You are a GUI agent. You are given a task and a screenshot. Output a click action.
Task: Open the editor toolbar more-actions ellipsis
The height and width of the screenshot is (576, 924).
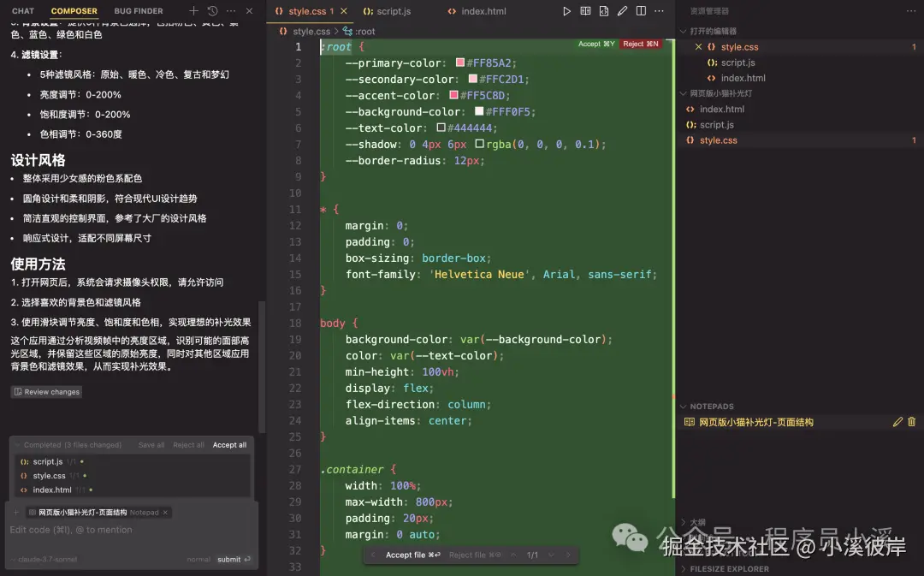pyautogui.click(x=659, y=11)
